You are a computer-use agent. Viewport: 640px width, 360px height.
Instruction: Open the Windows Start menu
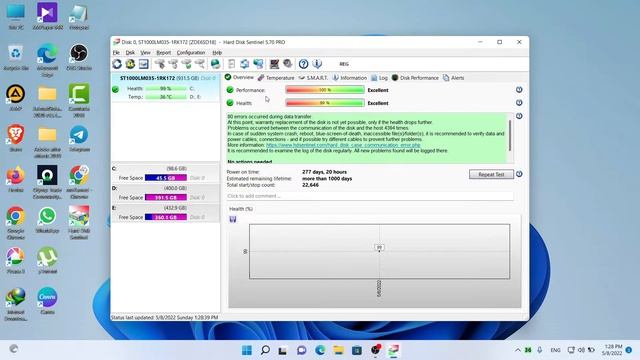point(247,350)
